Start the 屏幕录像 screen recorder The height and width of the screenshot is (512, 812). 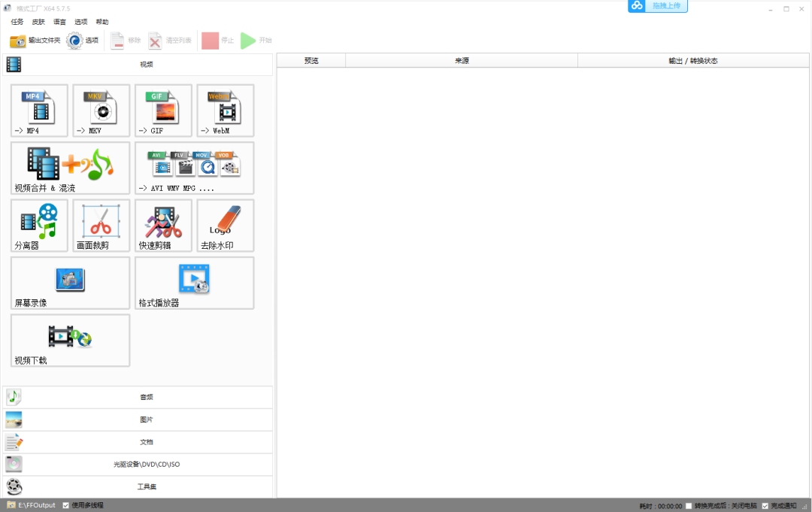click(70, 283)
